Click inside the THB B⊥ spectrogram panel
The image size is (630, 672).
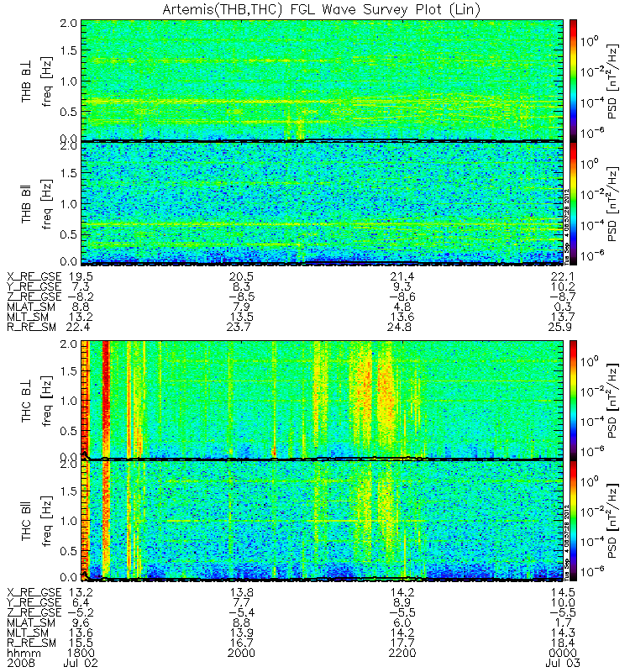322,80
